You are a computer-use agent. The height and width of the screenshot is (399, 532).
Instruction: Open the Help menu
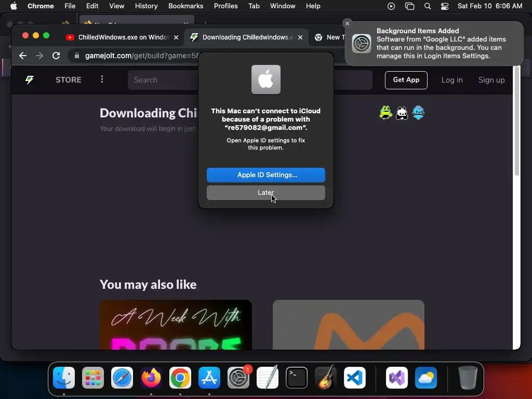click(x=313, y=6)
